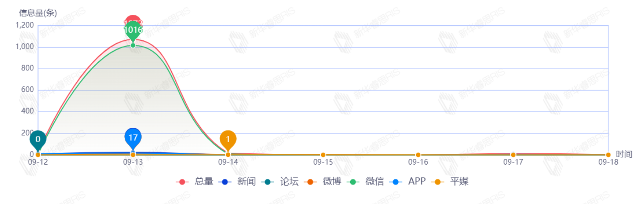Click the green 1016 peak marker pin
This screenshot has height=204, width=644.
point(133,30)
